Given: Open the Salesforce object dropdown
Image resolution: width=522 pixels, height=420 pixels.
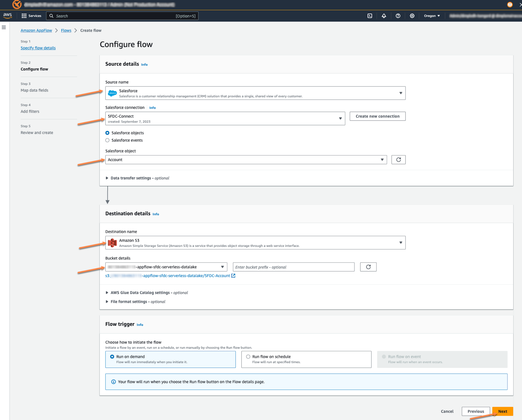Looking at the screenshot, I should click(246, 160).
